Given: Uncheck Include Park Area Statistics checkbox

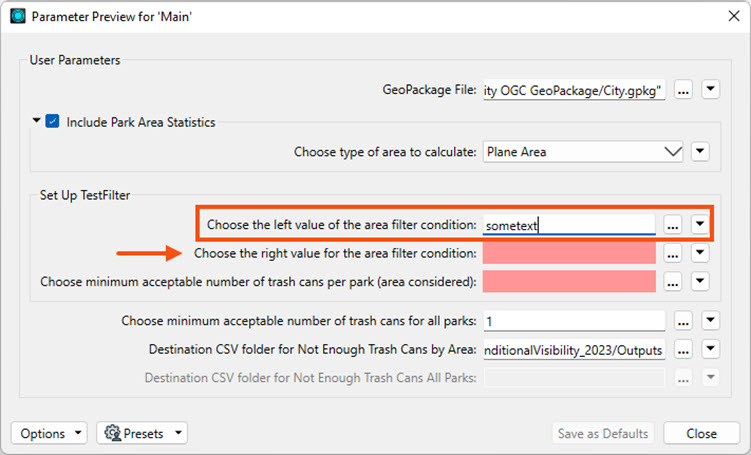Looking at the screenshot, I should [52, 121].
